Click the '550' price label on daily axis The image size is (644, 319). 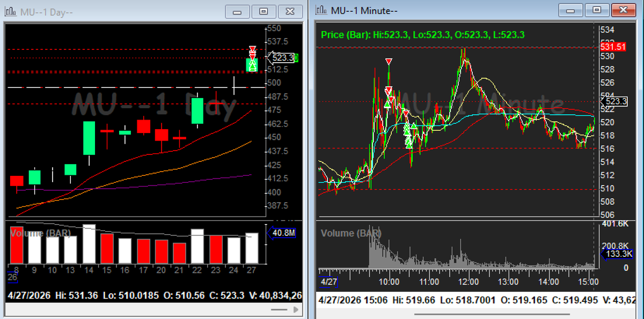[x=274, y=28]
